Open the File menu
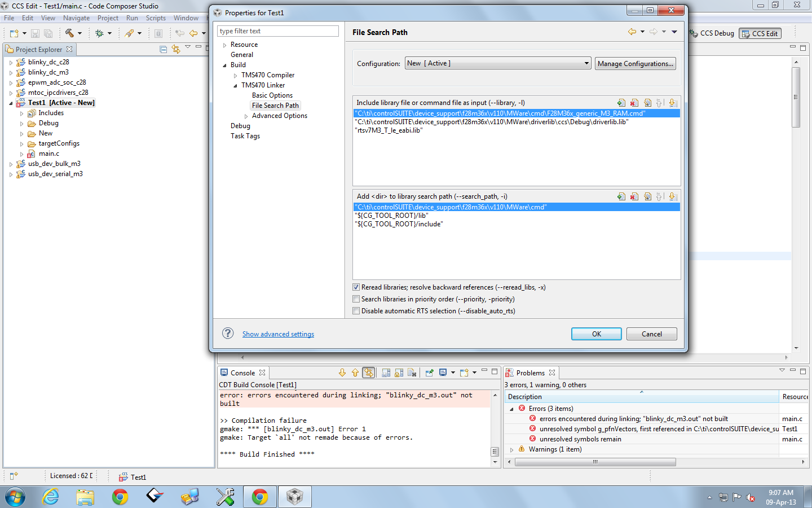Image resolution: width=812 pixels, height=508 pixels. click(9, 18)
